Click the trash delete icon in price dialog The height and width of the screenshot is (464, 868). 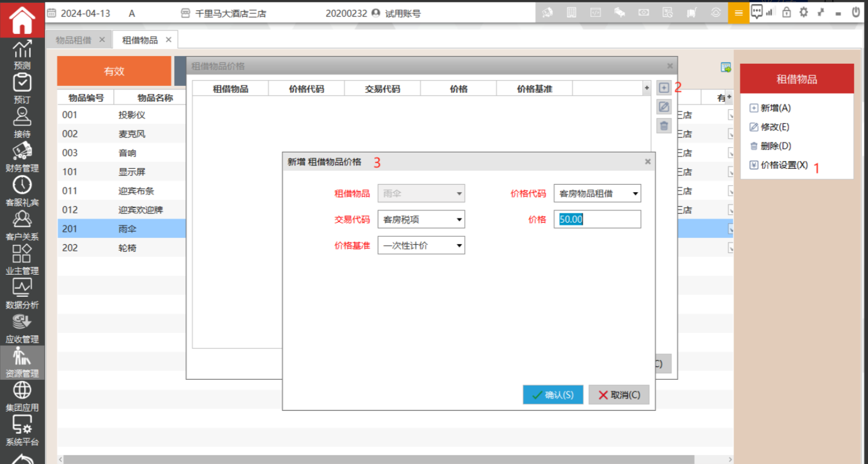tap(663, 126)
